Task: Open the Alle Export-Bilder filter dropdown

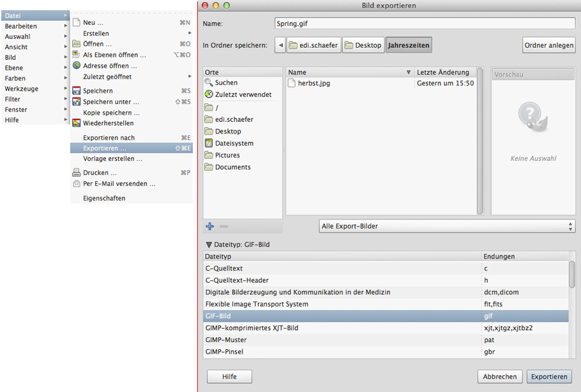Action: coord(447,226)
